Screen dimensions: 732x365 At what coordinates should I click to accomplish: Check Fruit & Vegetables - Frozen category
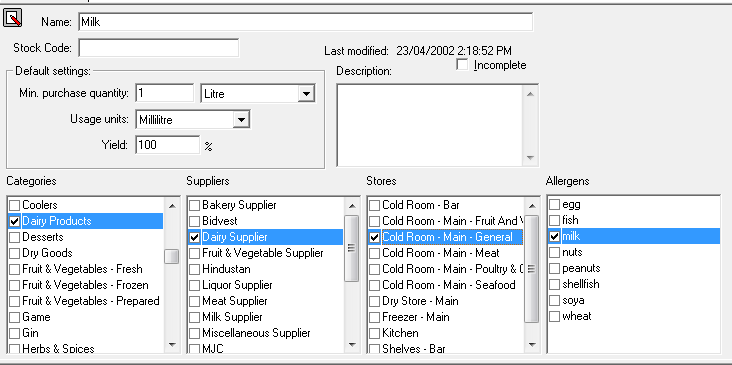15,285
